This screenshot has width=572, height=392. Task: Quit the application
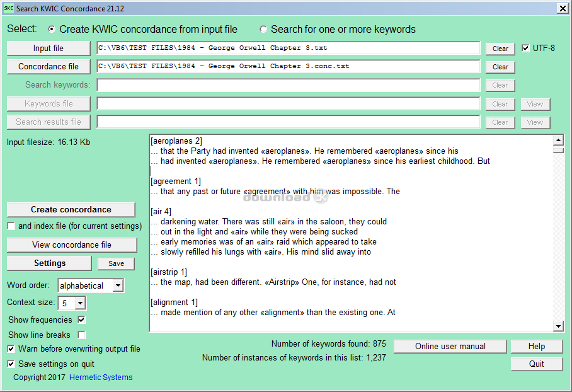pyautogui.click(x=537, y=364)
